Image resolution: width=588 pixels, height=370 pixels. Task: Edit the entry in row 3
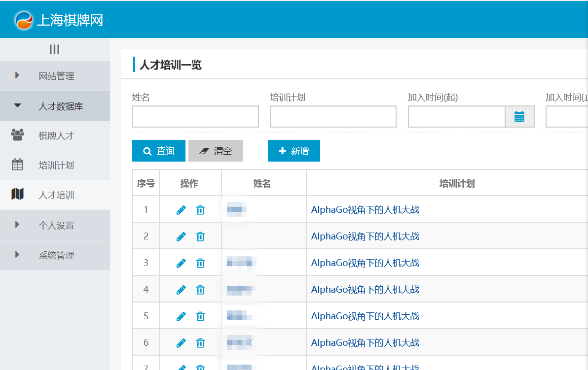click(181, 263)
